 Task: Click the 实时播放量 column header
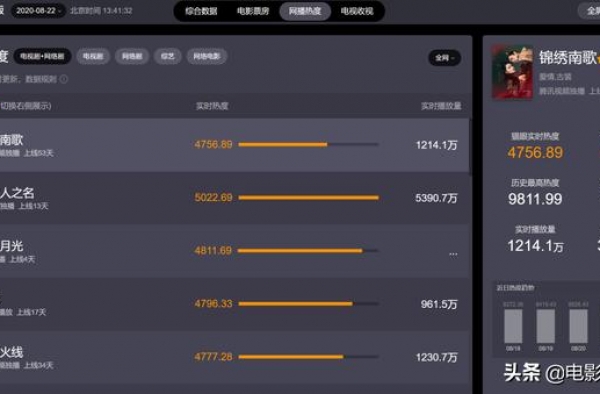click(441, 106)
